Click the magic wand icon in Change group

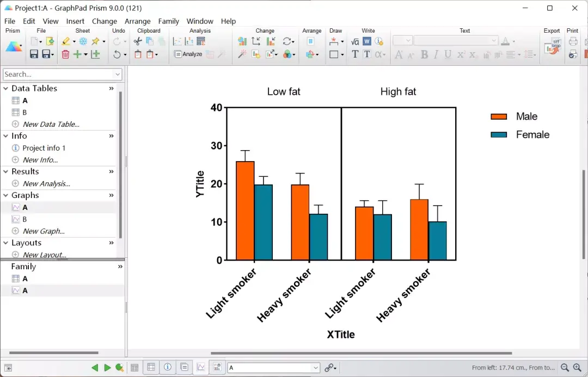click(242, 54)
